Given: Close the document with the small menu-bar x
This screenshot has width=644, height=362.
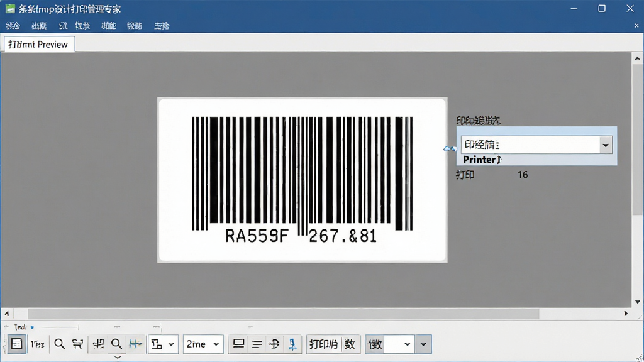Looking at the screenshot, I should point(636,25).
